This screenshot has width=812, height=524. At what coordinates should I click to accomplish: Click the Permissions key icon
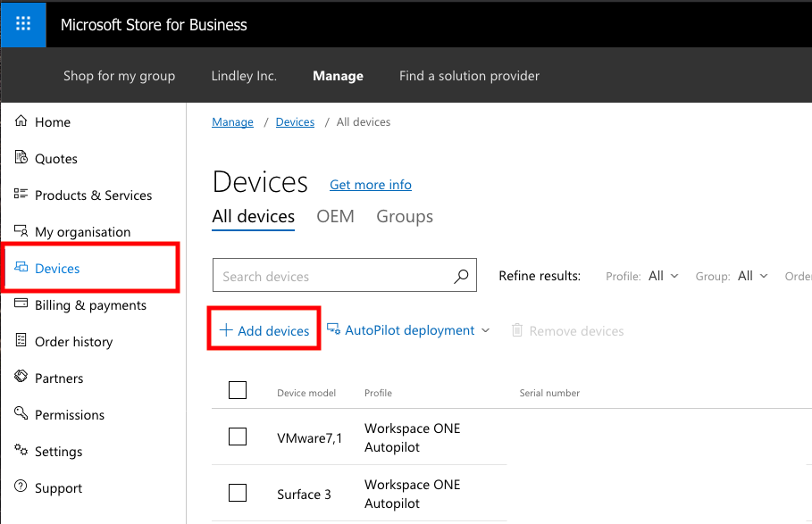tap(21, 413)
